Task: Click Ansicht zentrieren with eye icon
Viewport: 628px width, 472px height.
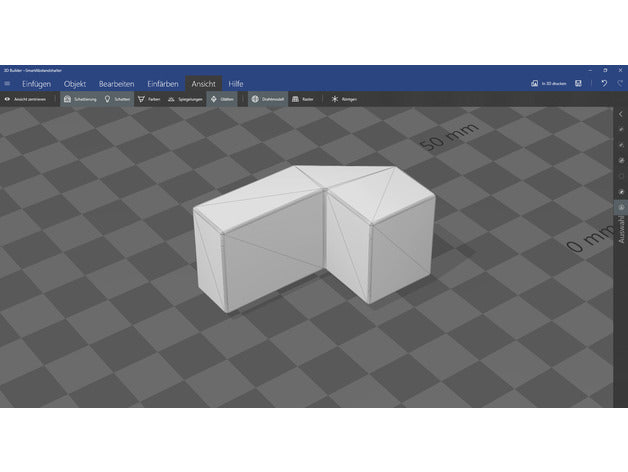Action: (x=26, y=99)
